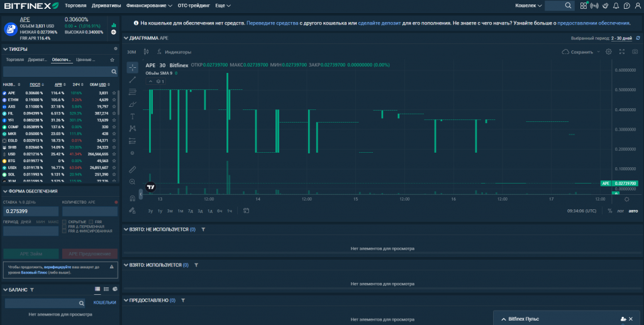Collapse the Взято: не используется section
This screenshot has height=325, width=644.
pyautogui.click(x=126, y=229)
